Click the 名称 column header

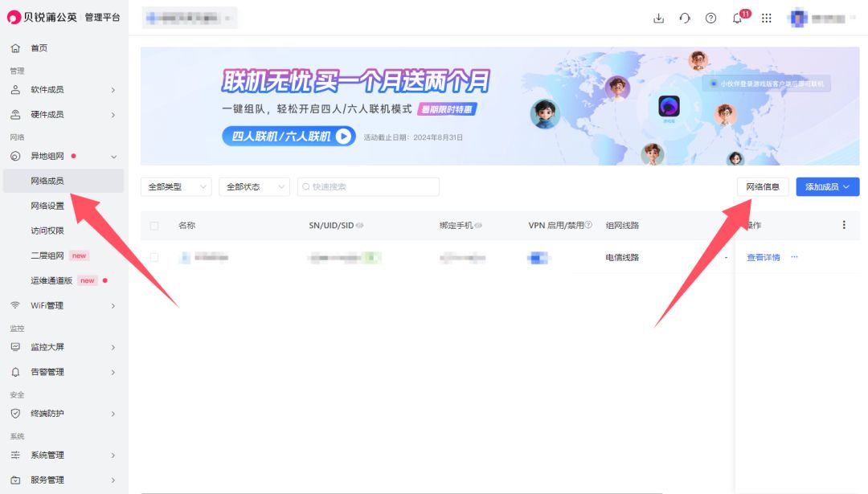(186, 225)
